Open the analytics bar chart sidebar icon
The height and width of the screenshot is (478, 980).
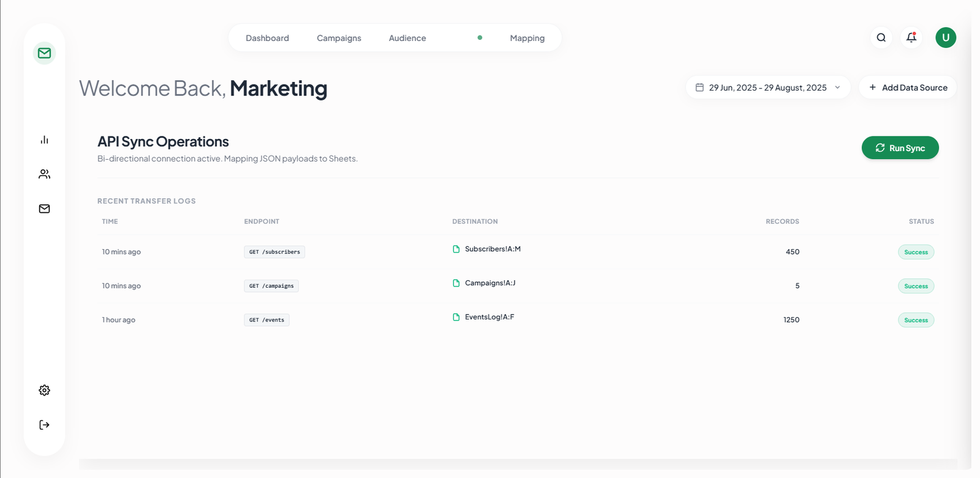[44, 140]
